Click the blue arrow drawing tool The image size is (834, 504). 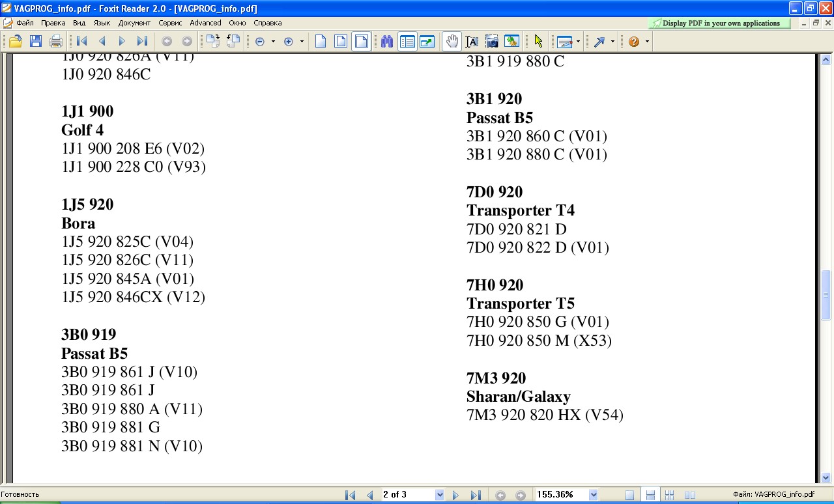click(x=599, y=41)
